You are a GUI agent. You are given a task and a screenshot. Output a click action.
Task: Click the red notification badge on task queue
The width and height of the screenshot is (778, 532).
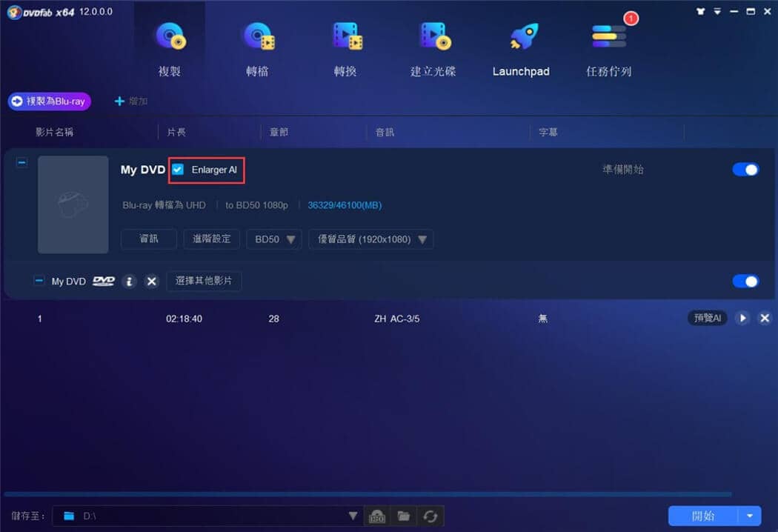tap(631, 19)
